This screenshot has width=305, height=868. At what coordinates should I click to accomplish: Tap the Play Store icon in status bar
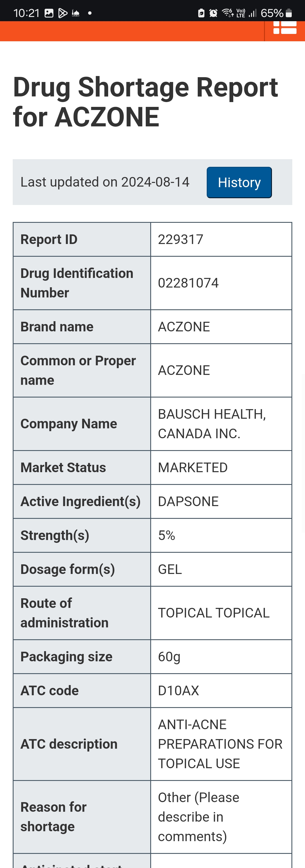(63, 13)
